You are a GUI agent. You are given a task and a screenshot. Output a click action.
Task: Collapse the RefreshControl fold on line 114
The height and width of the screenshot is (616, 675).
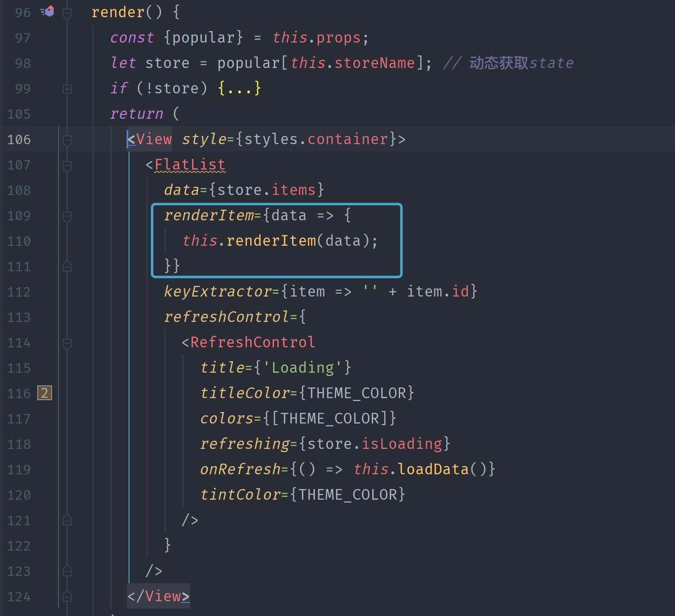click(67, 343)
